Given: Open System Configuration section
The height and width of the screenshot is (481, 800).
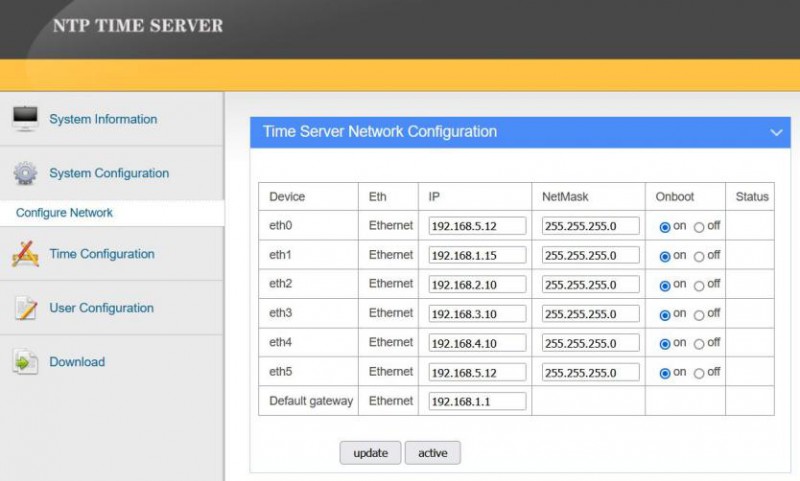Looking at the screenshot, I should pos(109,173).
